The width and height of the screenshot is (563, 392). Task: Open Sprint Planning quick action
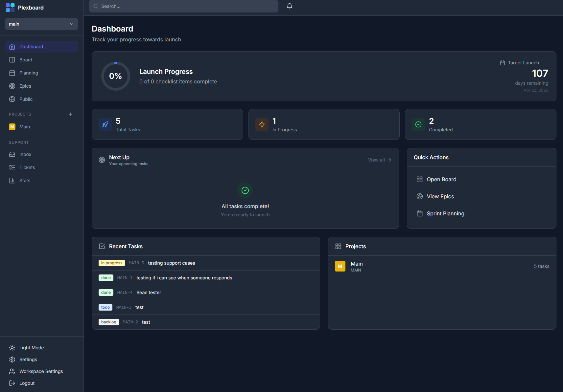pos(445,213)
